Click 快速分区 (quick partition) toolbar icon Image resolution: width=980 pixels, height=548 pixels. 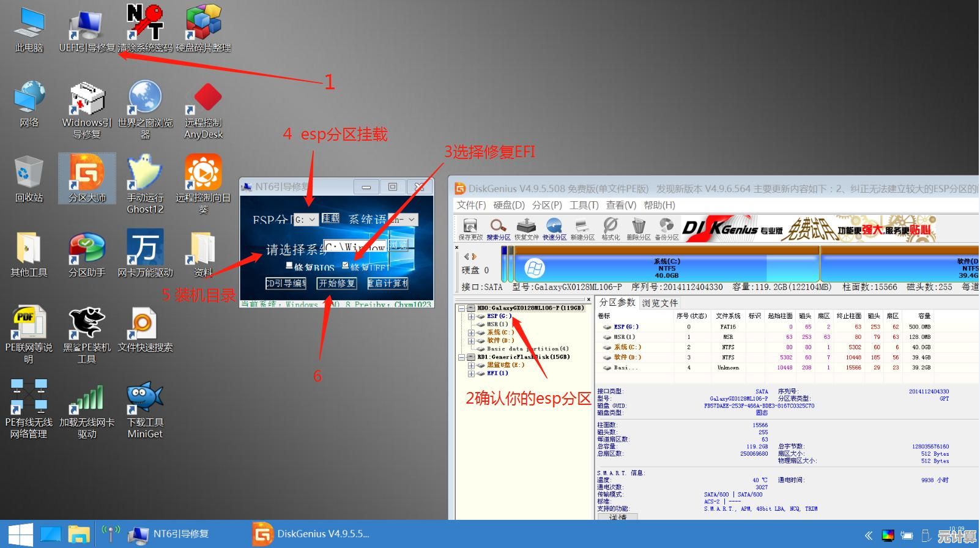click(554, 229)
